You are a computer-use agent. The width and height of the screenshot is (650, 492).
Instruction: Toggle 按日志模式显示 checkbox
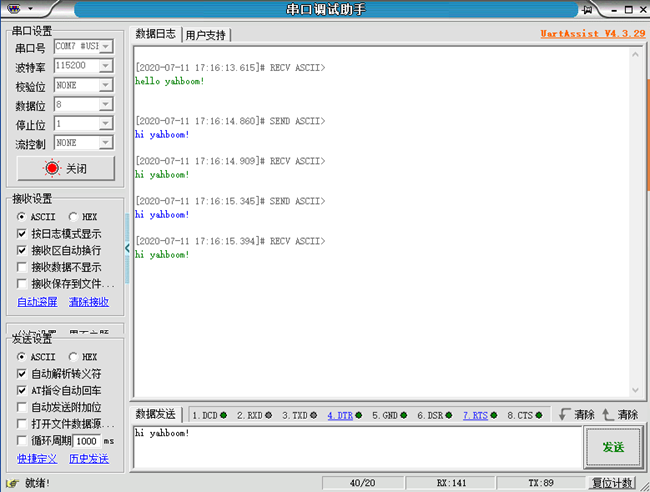22,234
